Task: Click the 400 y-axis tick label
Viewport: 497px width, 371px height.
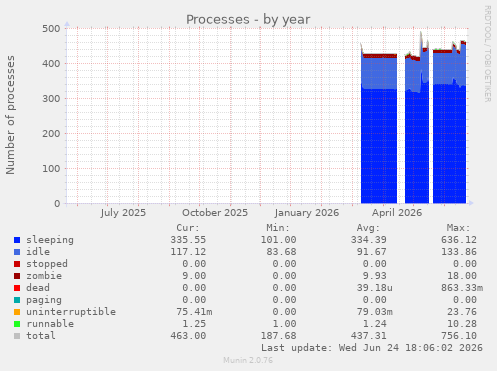Action: (x=51, y=64)
